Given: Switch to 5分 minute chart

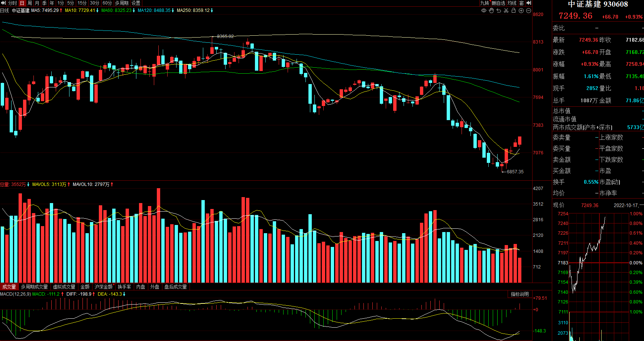Looking at the screenshot, I should (x=71, y=3).
